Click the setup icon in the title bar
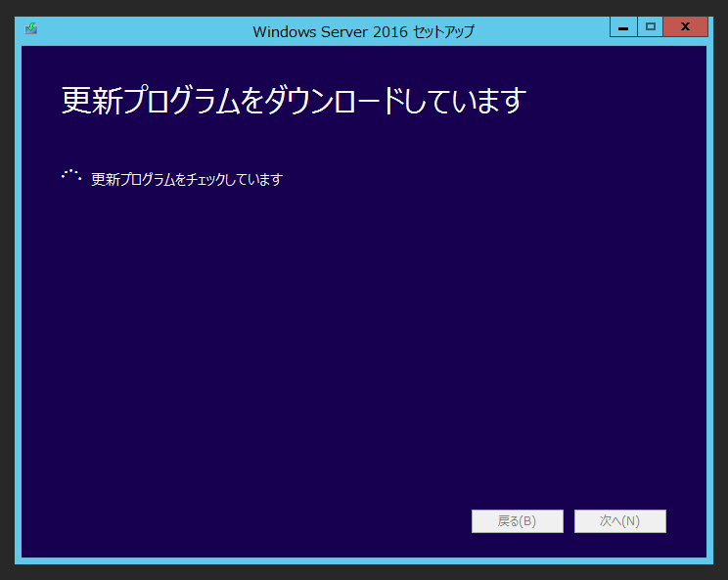The image size is (728, 580). [31, 28]
